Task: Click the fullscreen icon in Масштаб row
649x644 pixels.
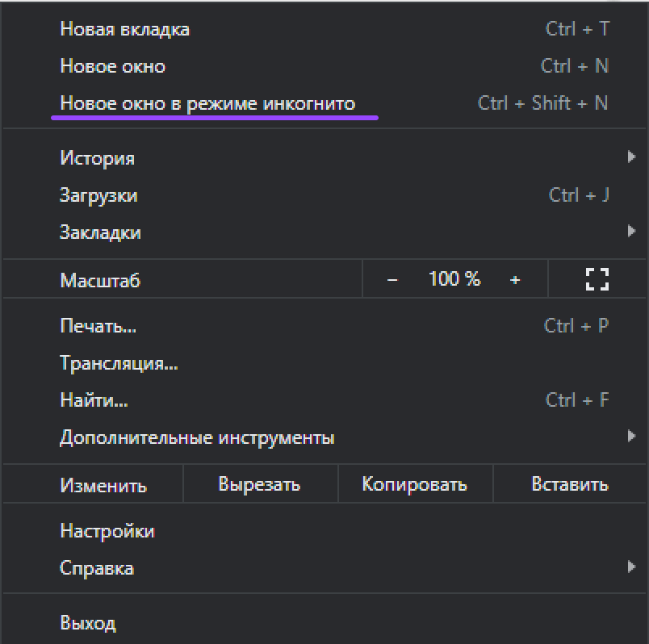Action: [597, 279]
